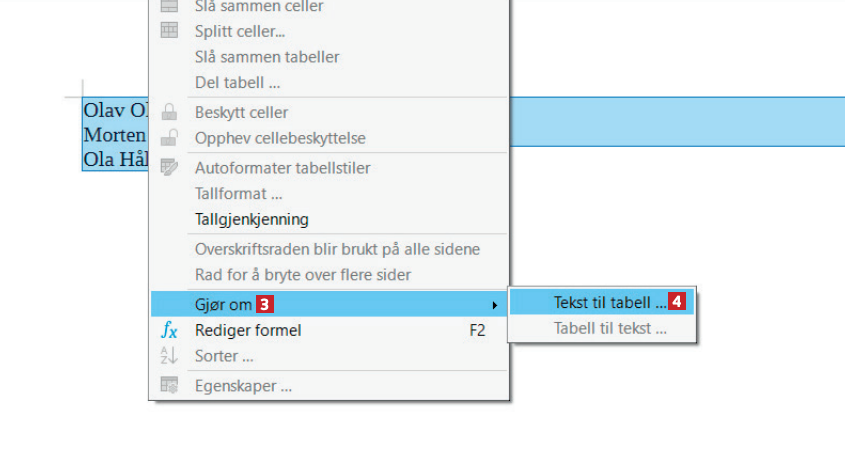Click the Autoformater tabellstiler icon
This screenshot has height=457, width=845.
169,167
